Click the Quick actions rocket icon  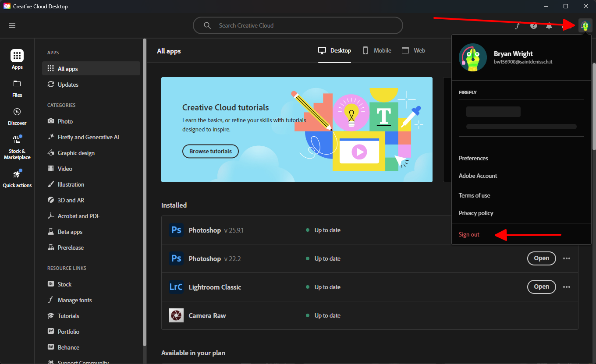pyautogui.click(x=17, y=174)
